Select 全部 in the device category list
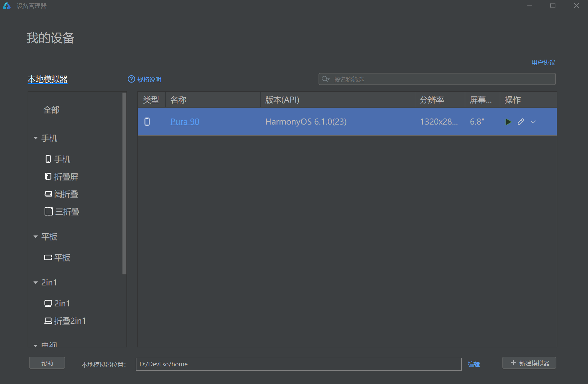588x384 pixels. 51,110
